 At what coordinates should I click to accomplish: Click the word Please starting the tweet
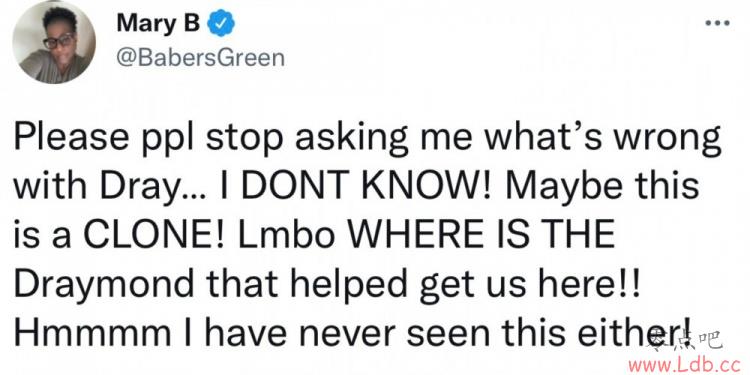coord(72,139)
